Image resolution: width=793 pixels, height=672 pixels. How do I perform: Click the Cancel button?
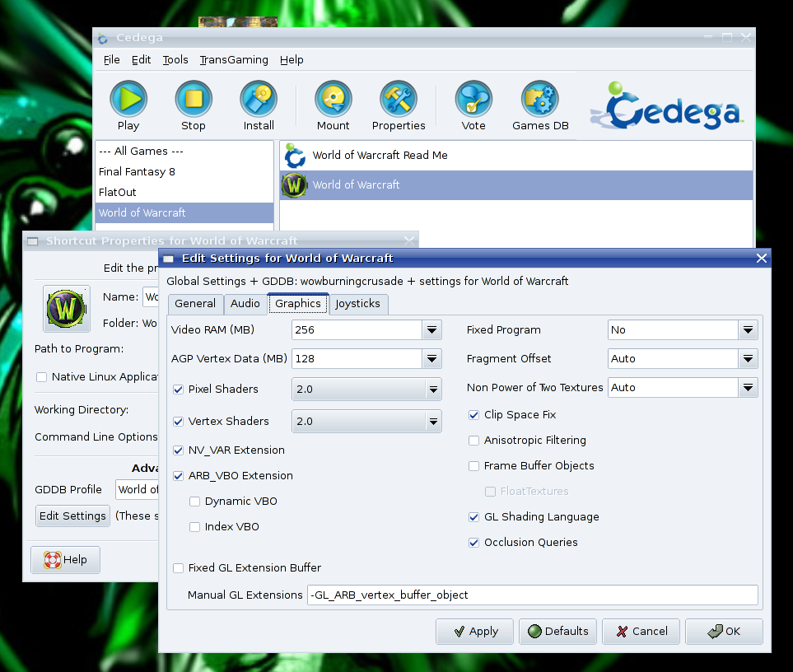coord(641,632)
